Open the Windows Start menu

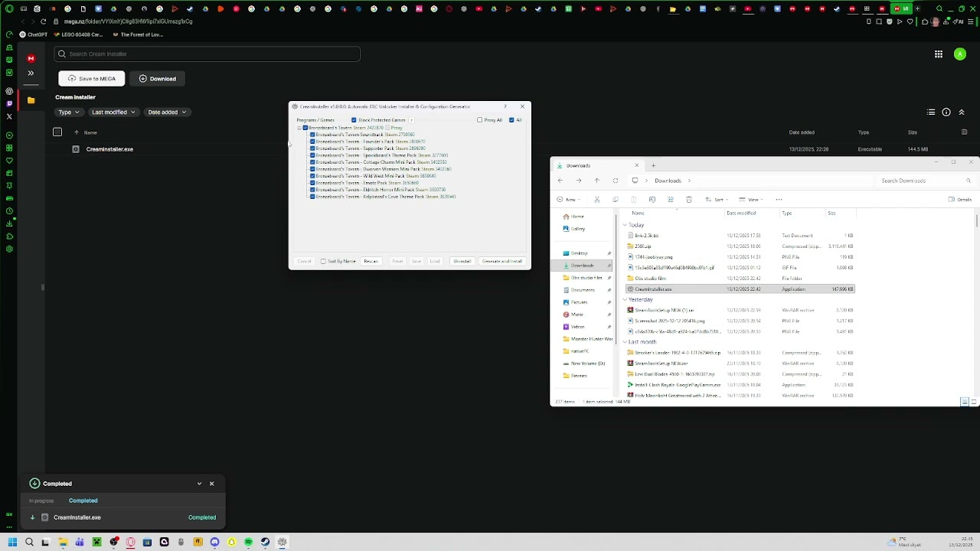11,543
